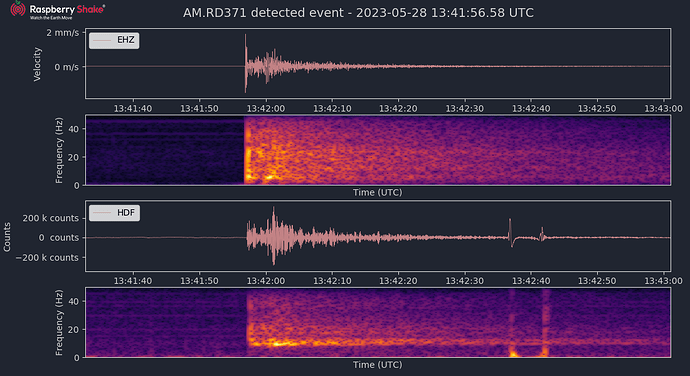Click 13:43:00 tick label under HDF plot
This screenshot has width=690, height=376.
(x=663, y=281)
